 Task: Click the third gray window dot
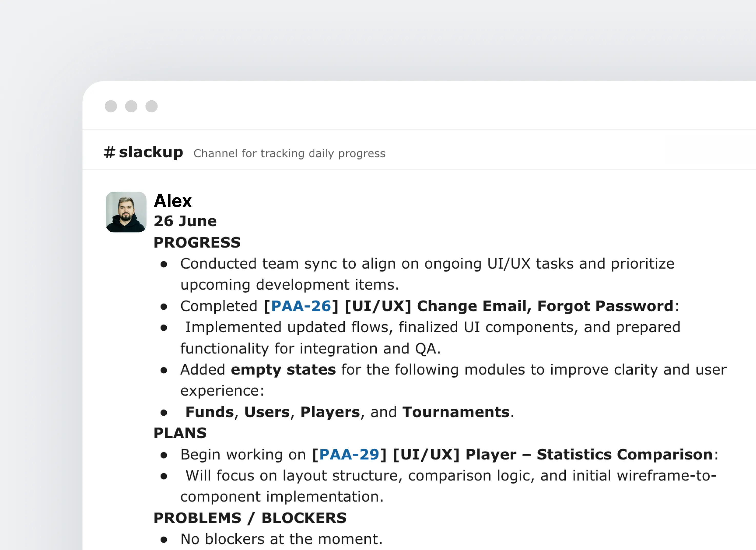tap(152, 106)
